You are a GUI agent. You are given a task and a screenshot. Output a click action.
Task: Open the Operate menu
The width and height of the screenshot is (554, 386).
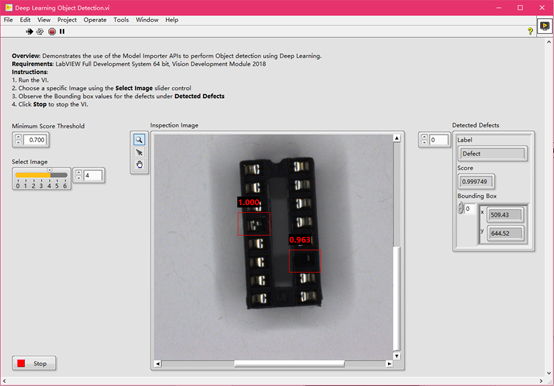coord(95,20)
